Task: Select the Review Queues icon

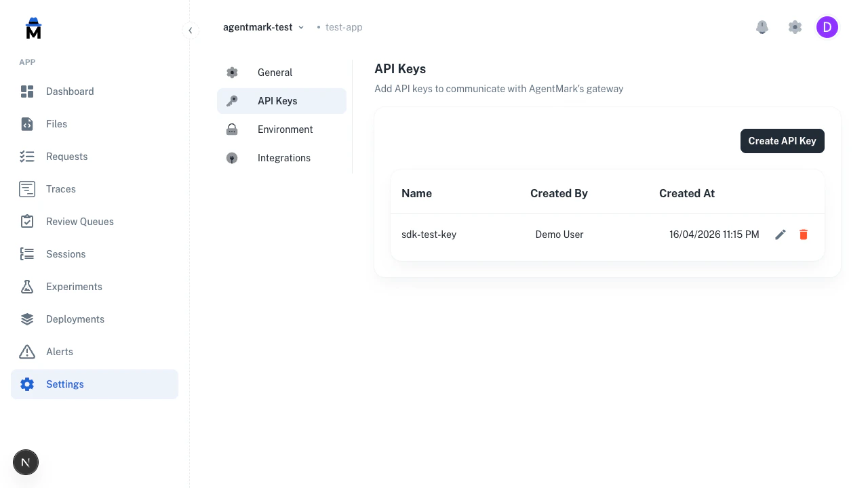Action: (27, 222)
